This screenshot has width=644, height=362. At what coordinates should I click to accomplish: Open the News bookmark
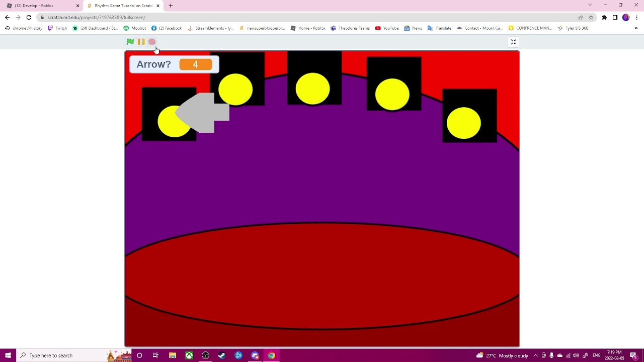[413, 28]
